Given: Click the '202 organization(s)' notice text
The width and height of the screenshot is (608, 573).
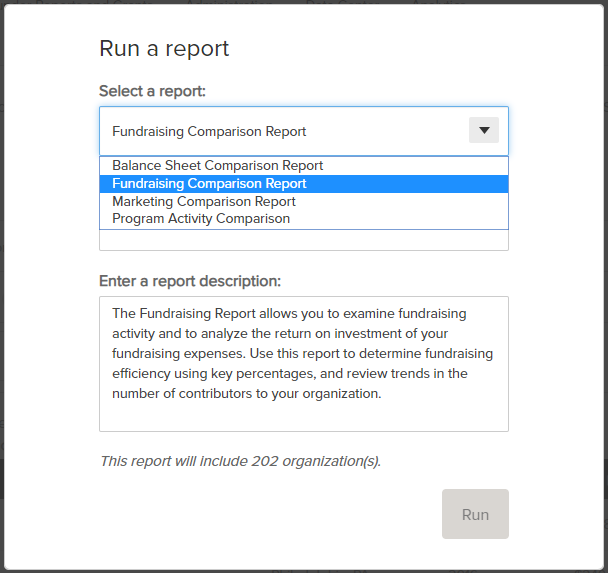Looking at the screenshot, I should pos(240,461).
